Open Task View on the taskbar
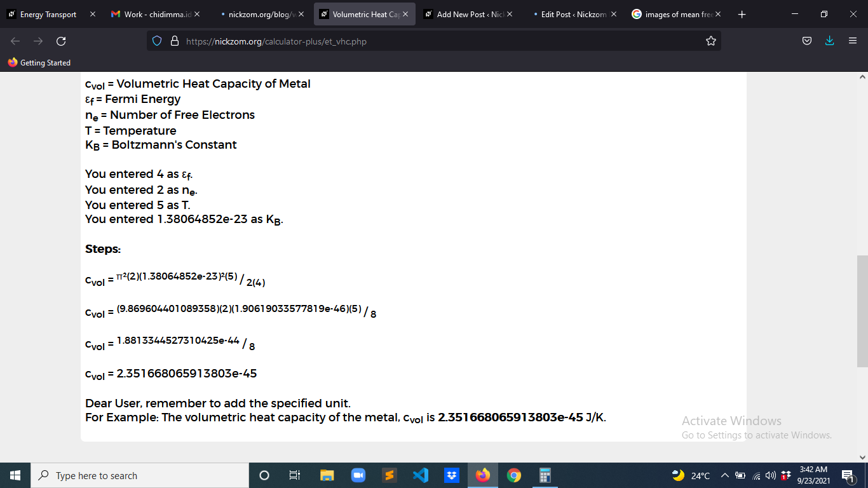 click(x=295, y=475)
